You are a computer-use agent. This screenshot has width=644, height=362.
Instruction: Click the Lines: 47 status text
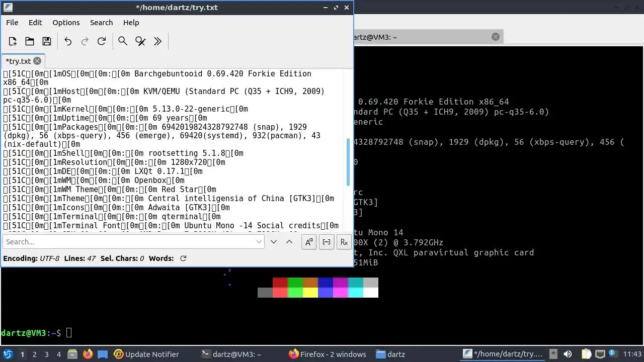coord(80,258)
